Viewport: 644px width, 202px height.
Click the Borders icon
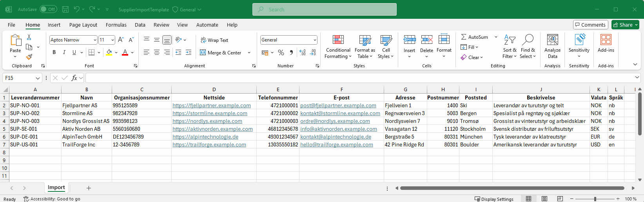91,52
